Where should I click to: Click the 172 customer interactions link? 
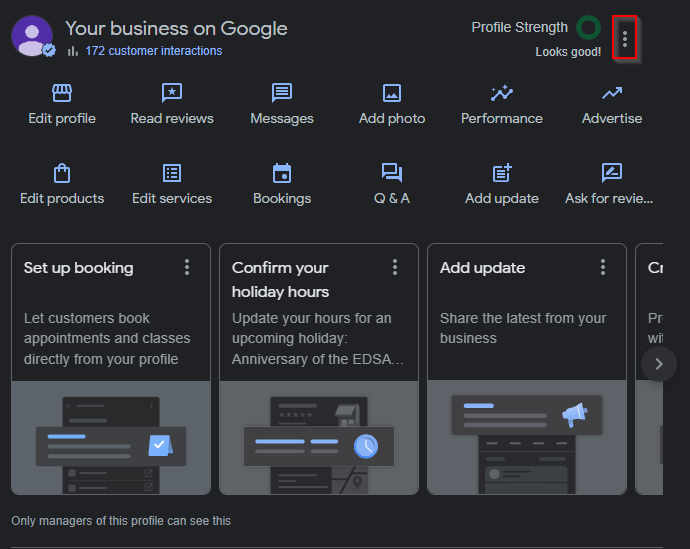click(153, 51)
